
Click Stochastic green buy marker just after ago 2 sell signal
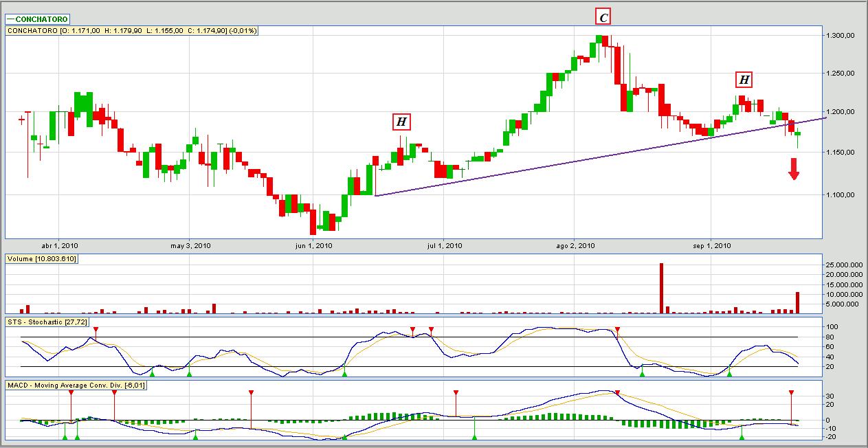[642, 373]
